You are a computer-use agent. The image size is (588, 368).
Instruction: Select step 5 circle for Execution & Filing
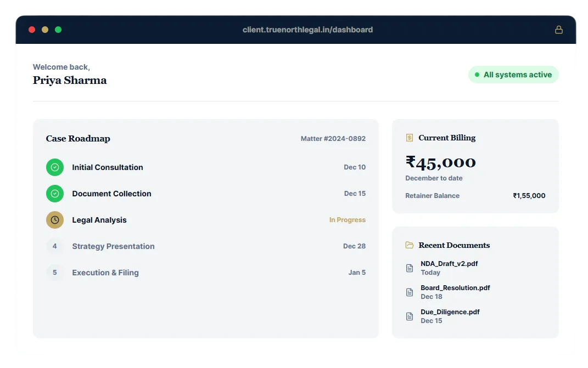[55, 273]
